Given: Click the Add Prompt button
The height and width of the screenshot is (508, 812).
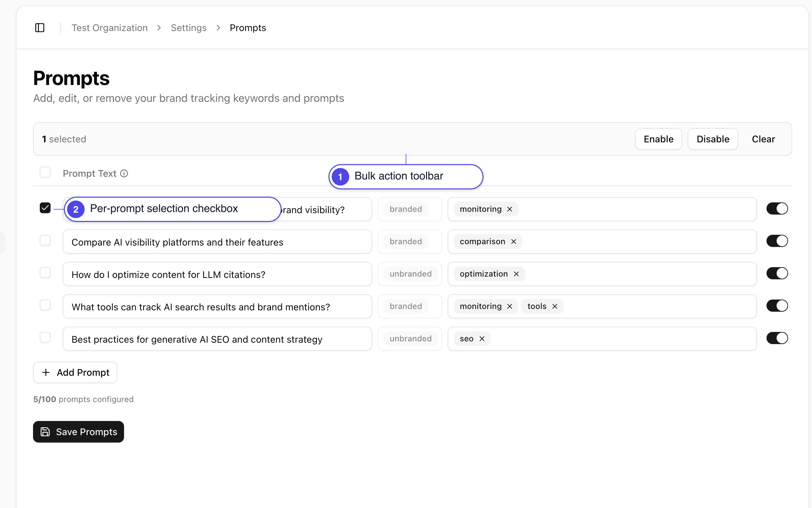Looking at the screenshot, I should point(75,372).
